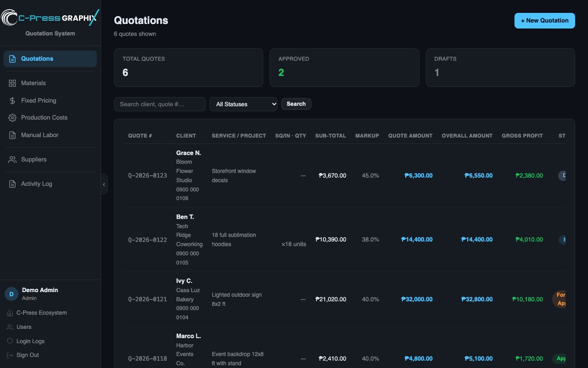The width and height of the screenshot is (588, 368).
Task: Click the Quotations document icon in sidebar
Action: (x=12, y=59)
